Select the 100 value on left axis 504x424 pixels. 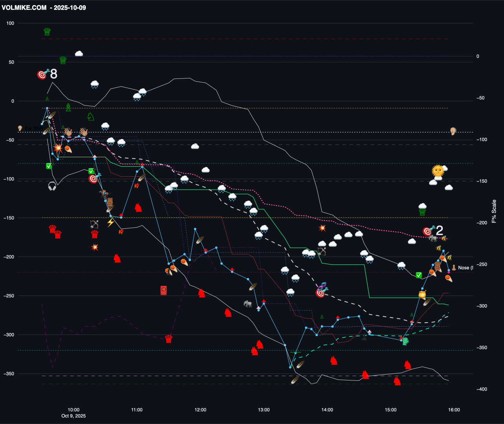pyautogui.click(x=10, y=23)
